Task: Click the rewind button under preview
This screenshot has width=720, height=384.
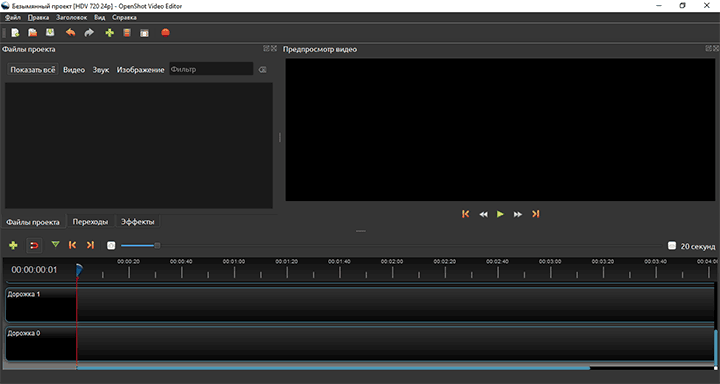Action: click(x=484, y=214)
